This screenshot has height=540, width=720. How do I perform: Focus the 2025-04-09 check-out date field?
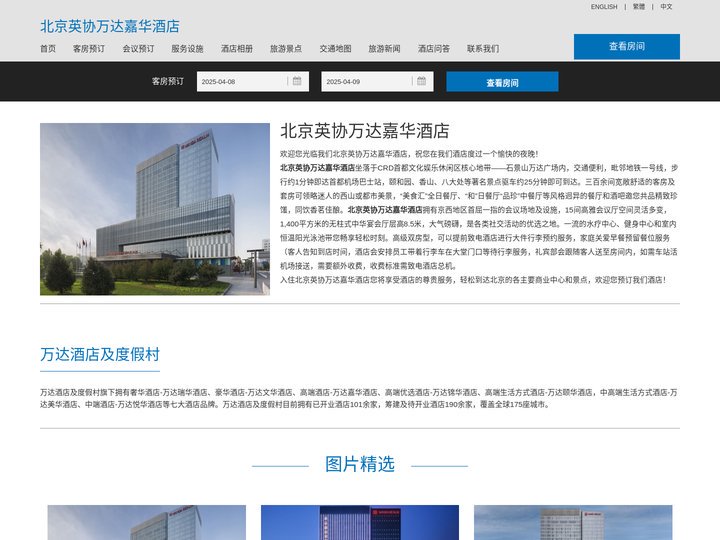[377, 82]
